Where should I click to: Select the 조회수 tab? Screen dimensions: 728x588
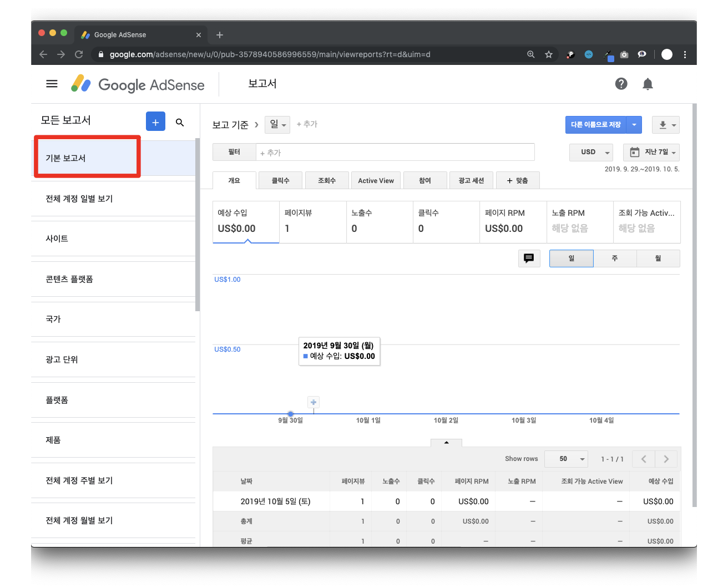[x=327, y=180]
